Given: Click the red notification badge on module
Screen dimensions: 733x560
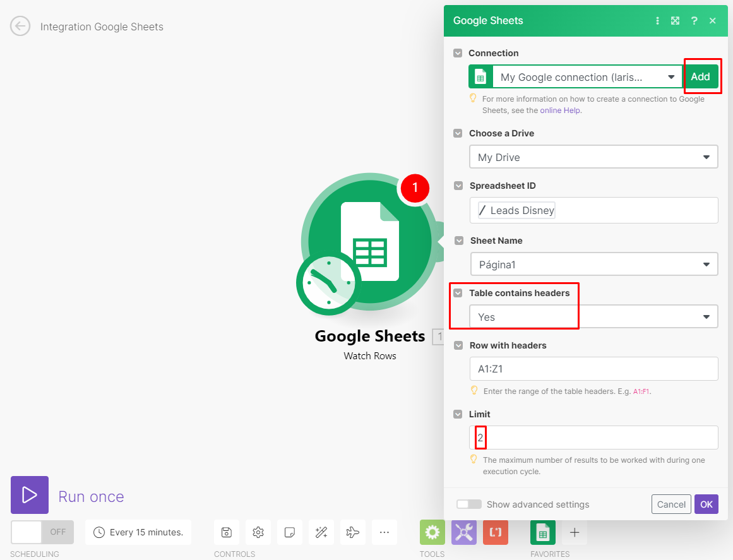Looking at the screenshot, I should (415, 188).
